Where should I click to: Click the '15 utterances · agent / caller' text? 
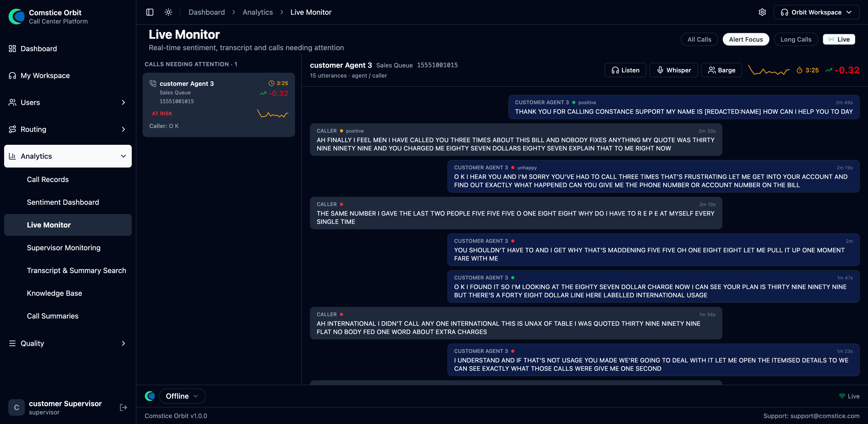[x=348, y=75]
